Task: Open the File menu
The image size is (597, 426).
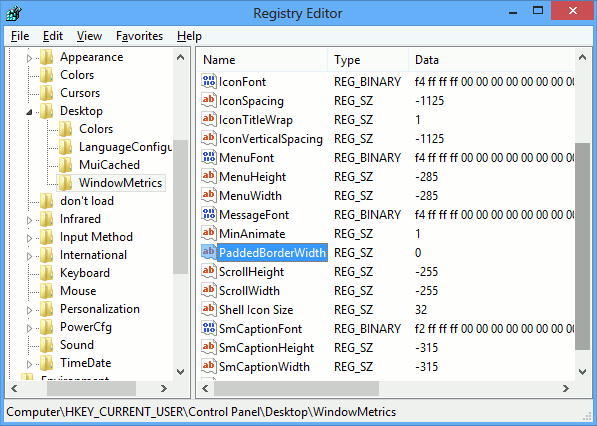Action: 20,36
